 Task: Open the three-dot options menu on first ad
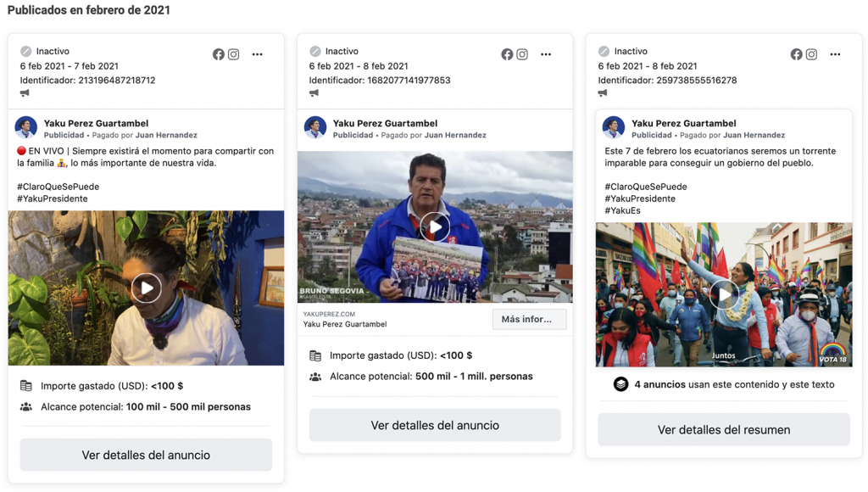[258, 54]
